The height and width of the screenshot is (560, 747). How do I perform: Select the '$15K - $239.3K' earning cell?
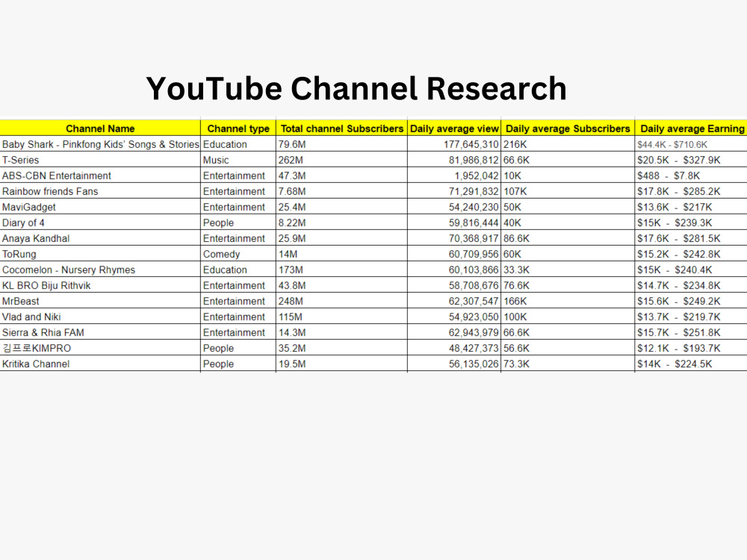pos(691,223)
